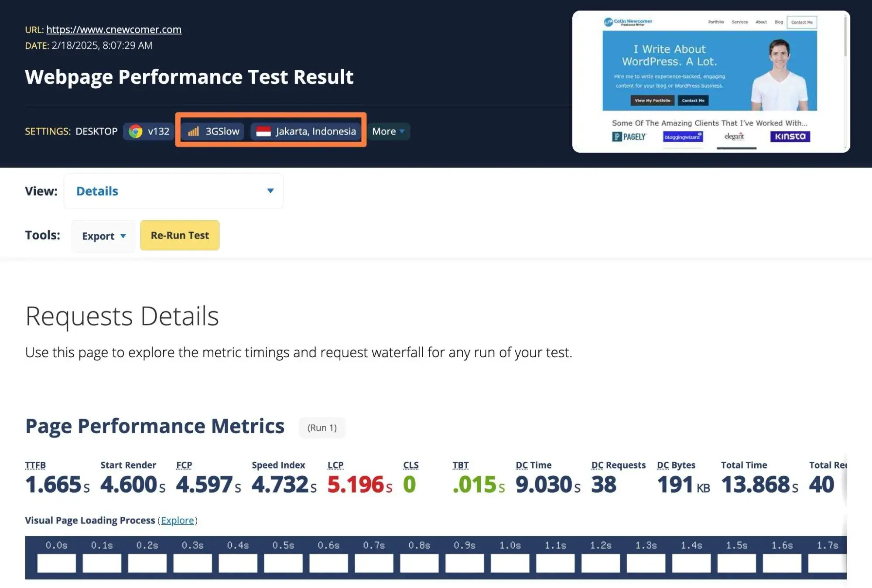This screenshot has width=872, height=588.
Task: Select the 1.7s filmstrip frame
Action: pyautogui.click(x=827, y=563)
